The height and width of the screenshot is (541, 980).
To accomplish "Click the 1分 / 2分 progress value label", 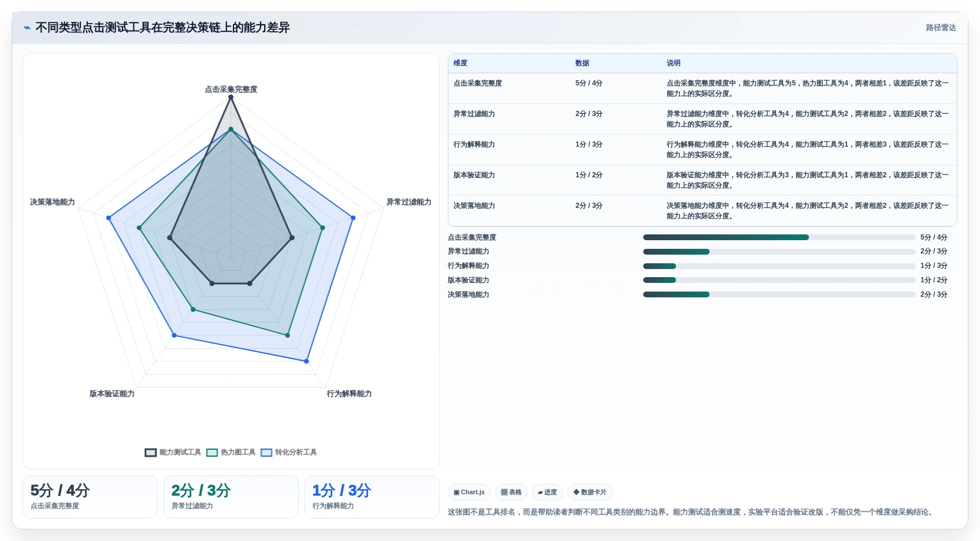I will (934, 280).
